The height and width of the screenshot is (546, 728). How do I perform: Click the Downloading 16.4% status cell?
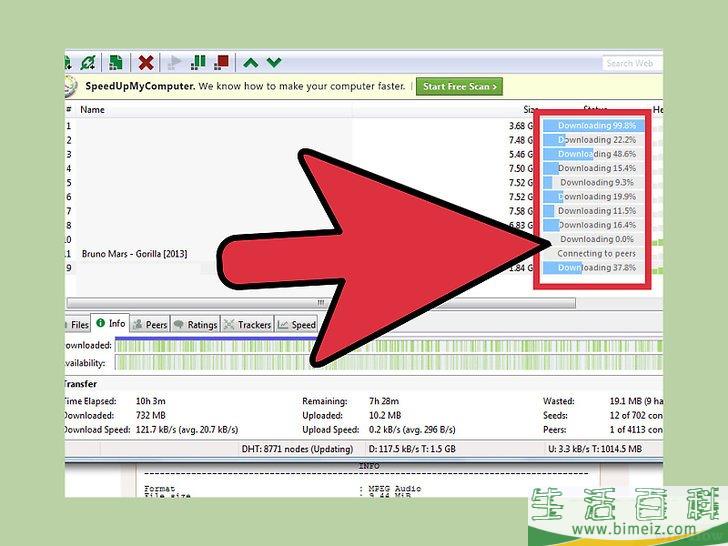(x=594, y=225)
